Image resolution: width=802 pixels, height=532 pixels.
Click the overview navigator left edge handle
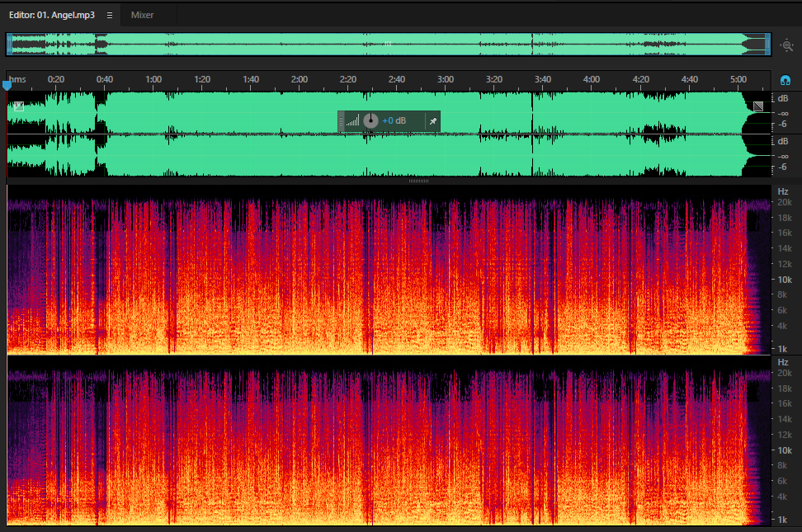(x=9, y=45)
